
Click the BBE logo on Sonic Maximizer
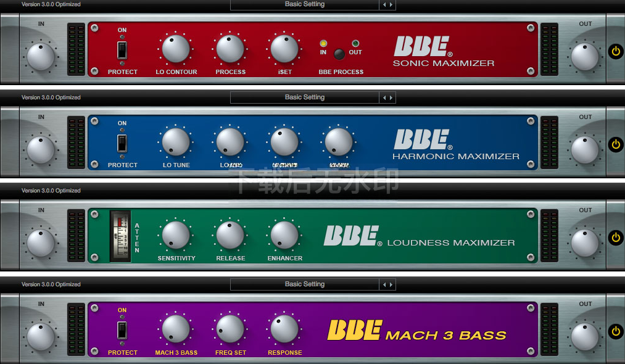[423, 46]
